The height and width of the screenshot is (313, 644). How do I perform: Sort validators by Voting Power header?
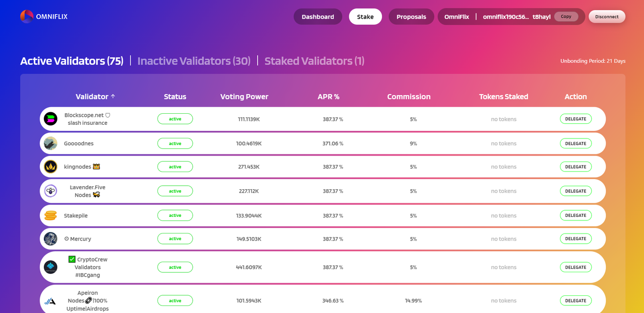244,97
